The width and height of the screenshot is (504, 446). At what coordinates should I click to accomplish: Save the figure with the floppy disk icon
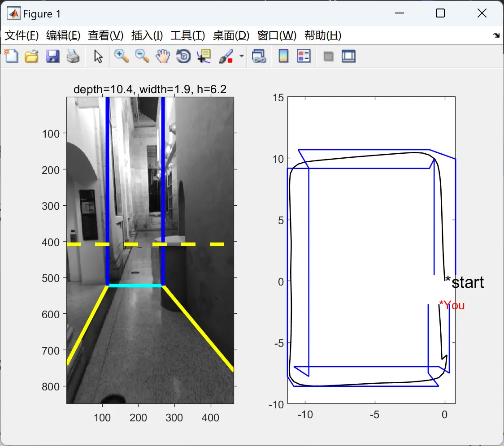52,56
